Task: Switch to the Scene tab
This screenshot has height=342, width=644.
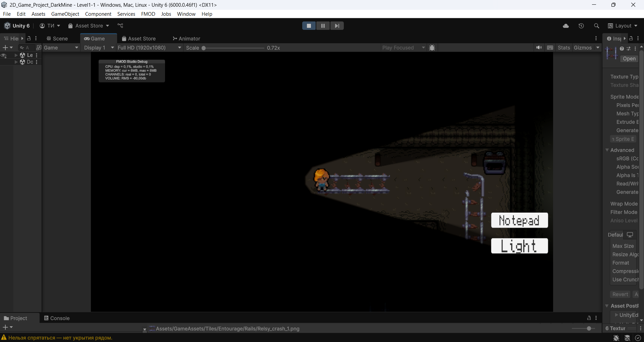Action: (57, 39)
